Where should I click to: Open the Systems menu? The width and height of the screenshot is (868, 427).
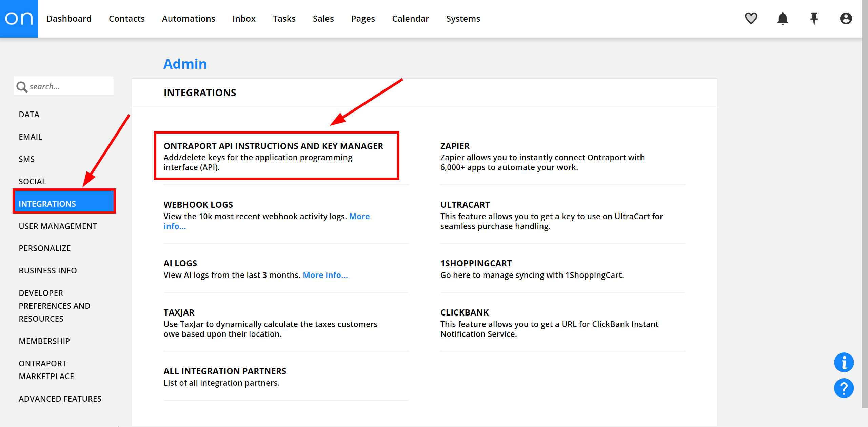point(463,19)
